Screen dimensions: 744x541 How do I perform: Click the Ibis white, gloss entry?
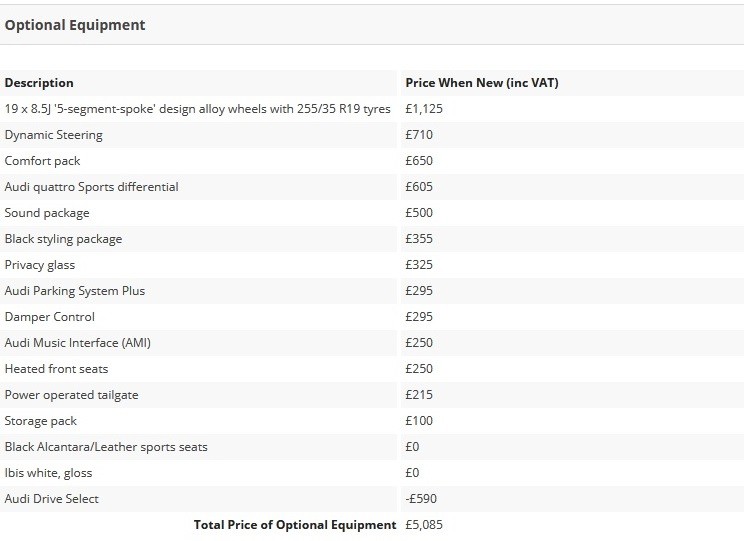pyautogui.click(x=48, y=473)
